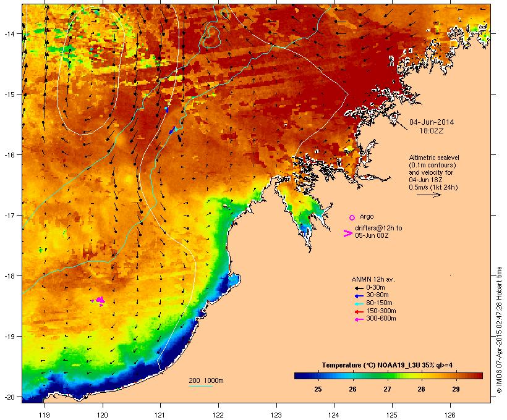This screenshot has width=507, height=420.
Task: Click the longitude axis label 123
Action: (276, 415)
